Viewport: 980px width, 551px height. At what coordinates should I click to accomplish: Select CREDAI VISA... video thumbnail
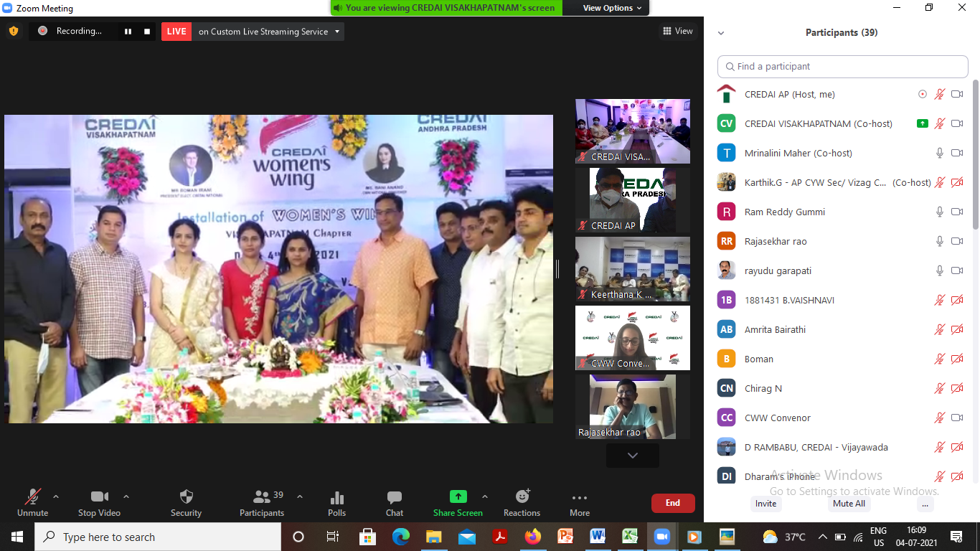click(x=633, y=131)
